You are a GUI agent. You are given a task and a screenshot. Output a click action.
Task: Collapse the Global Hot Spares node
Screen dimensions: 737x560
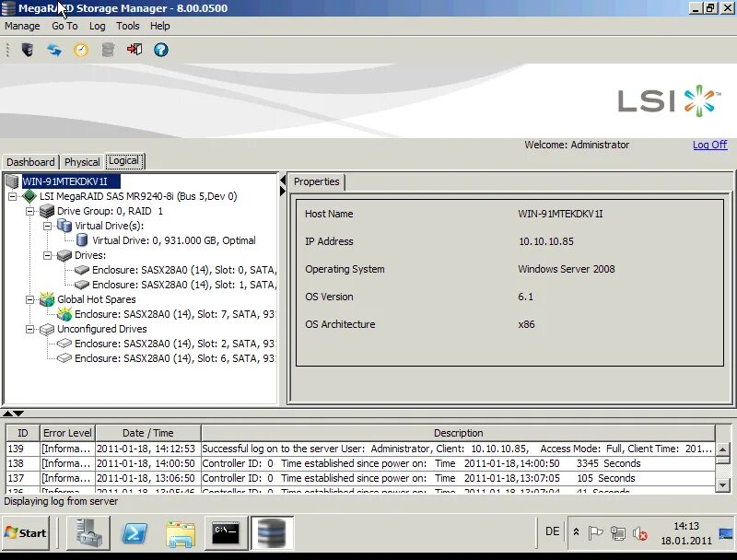tap(30, 299)
